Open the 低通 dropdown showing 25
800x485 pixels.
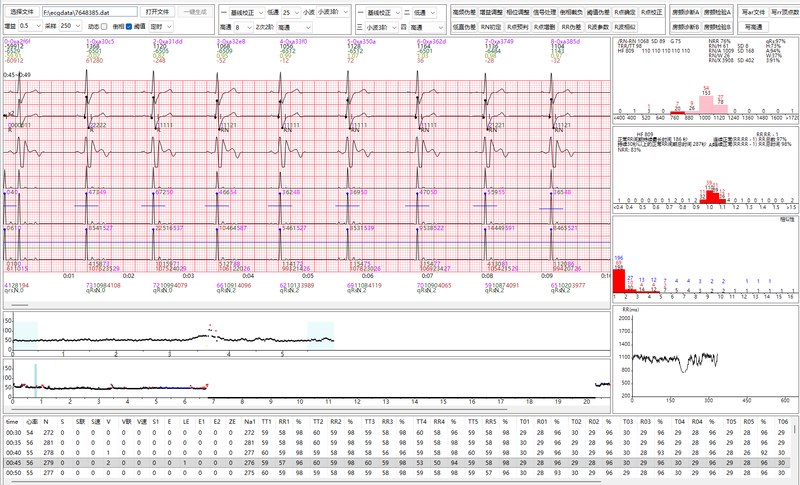[x=290, y=10]
